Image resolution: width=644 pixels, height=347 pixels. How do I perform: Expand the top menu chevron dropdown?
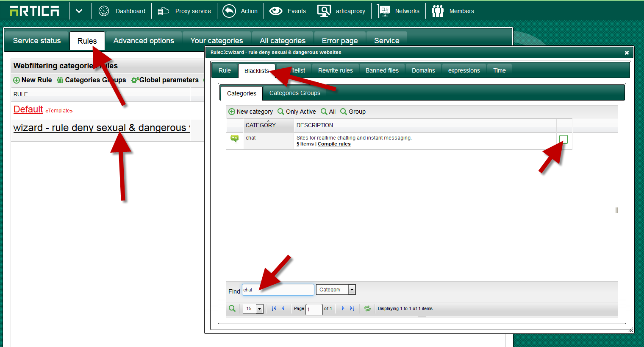79,11
